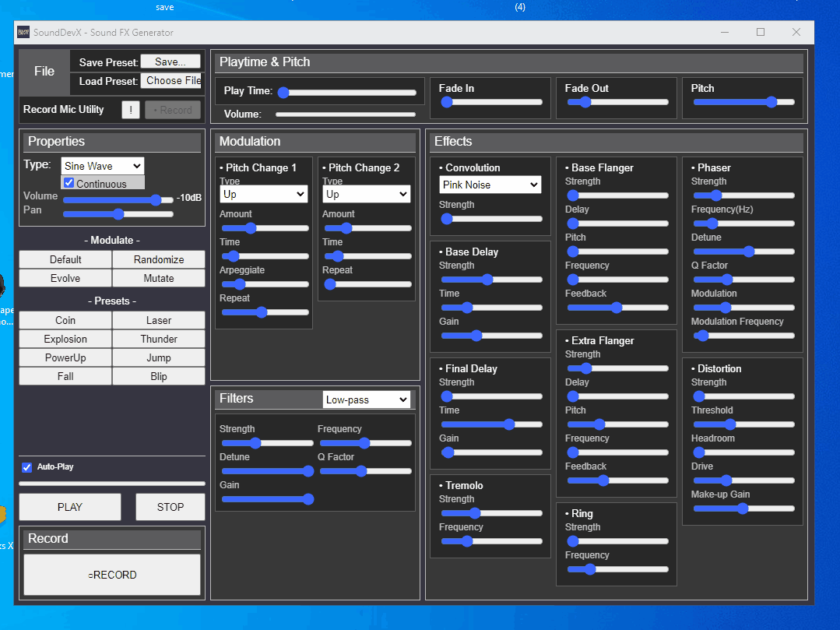840x630 pixels.
Task: Click the File section label
Action: pyautogui.click(x=44, y=72)
